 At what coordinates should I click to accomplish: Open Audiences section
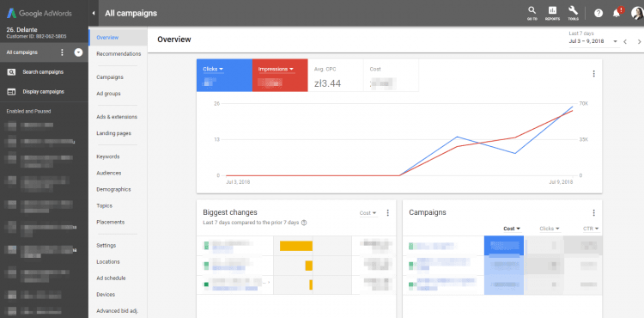[x=109, y=174]
